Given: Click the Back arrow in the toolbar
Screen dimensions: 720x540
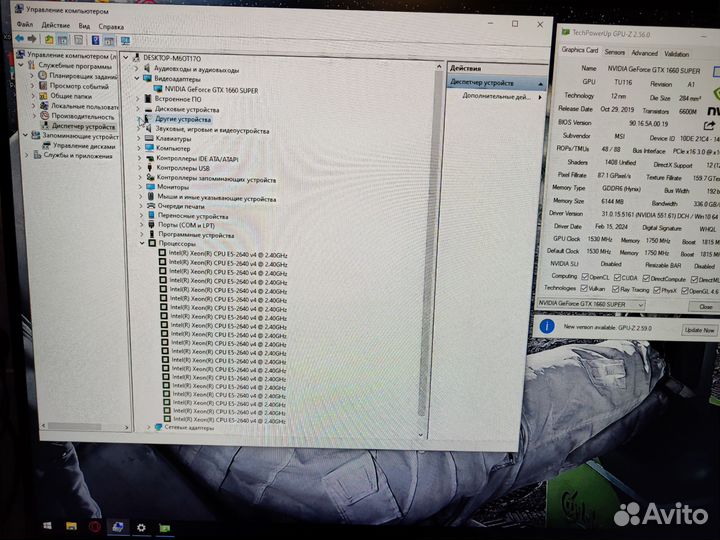Looking at the screenshot, I should click(x=20, y=39).
